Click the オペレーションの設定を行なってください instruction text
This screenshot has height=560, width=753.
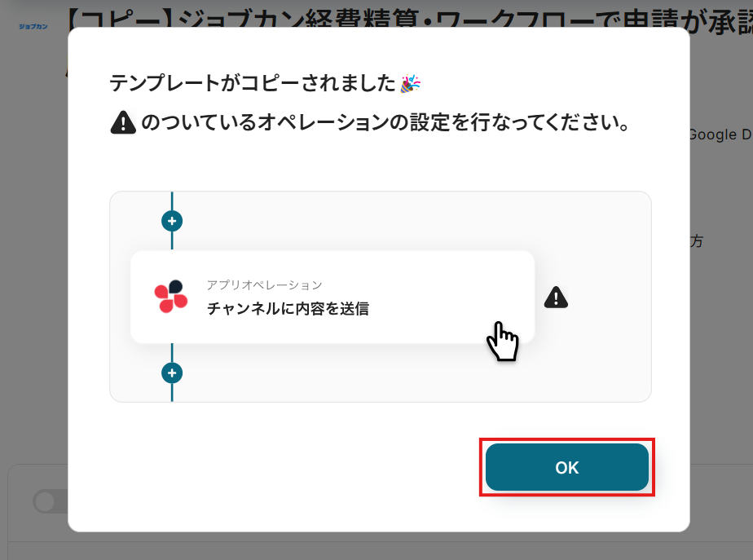(x=385, y=122)
